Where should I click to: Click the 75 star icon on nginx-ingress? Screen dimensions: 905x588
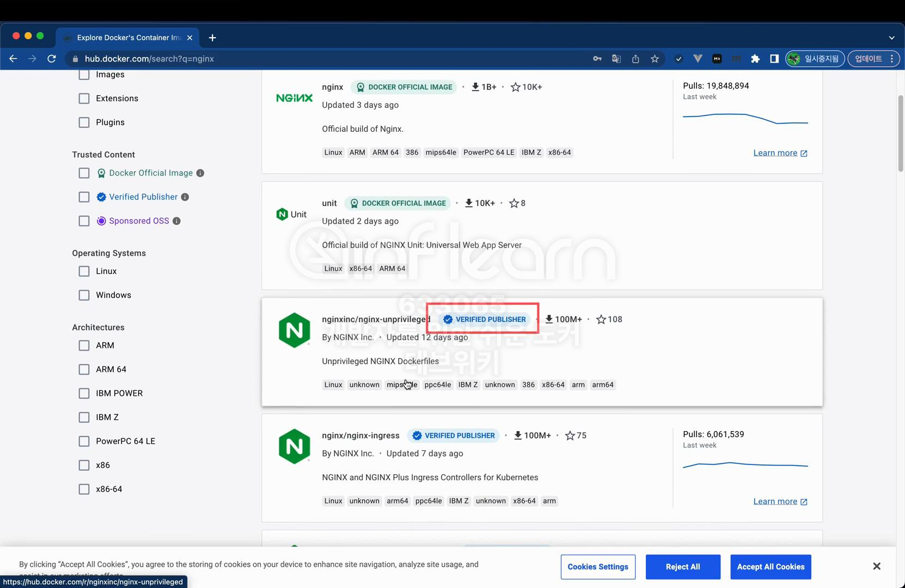tap(570, 436)
